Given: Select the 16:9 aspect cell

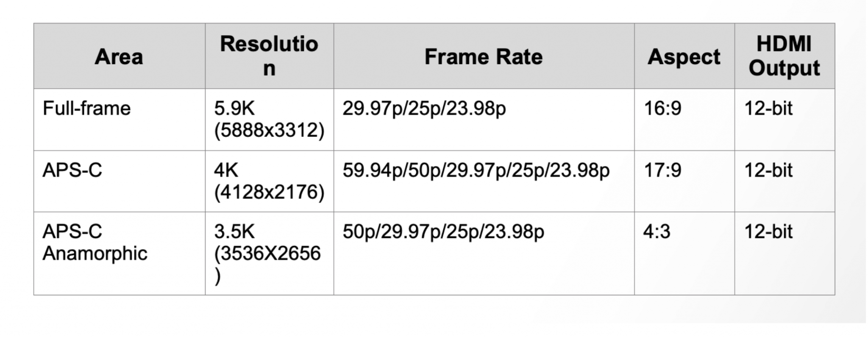Looking at the screenshot, I should [662, 109].
